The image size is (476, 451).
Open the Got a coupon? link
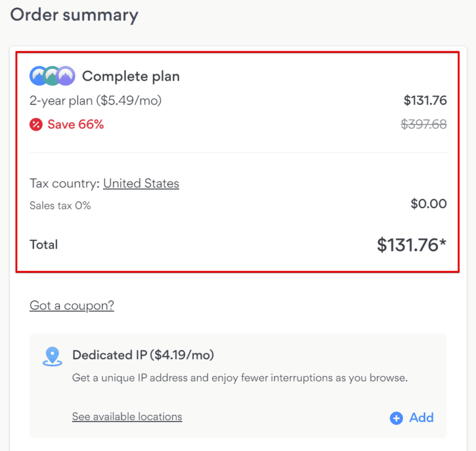tap(72, 305)
